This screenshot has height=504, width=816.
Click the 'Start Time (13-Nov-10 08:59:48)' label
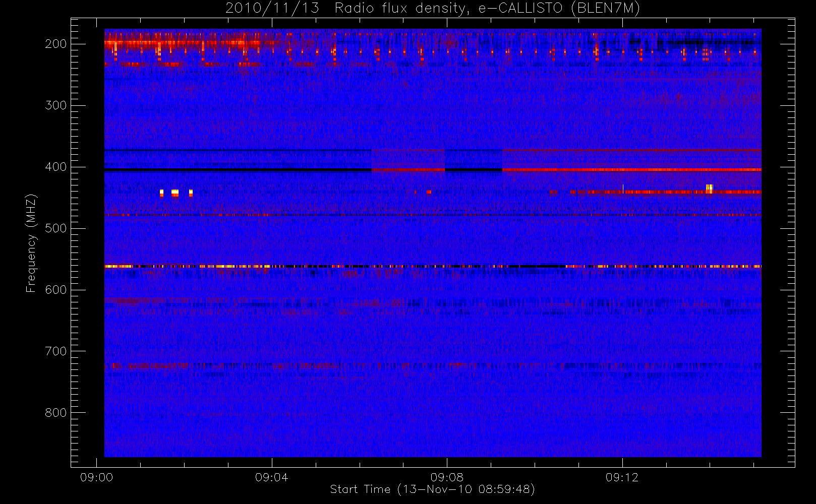tap(432, 489)
